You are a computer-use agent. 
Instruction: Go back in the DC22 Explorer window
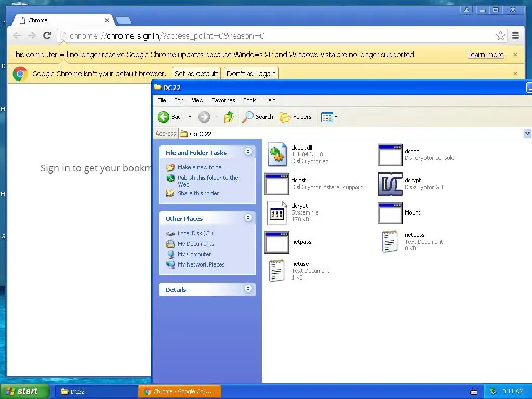click(170, 117)
